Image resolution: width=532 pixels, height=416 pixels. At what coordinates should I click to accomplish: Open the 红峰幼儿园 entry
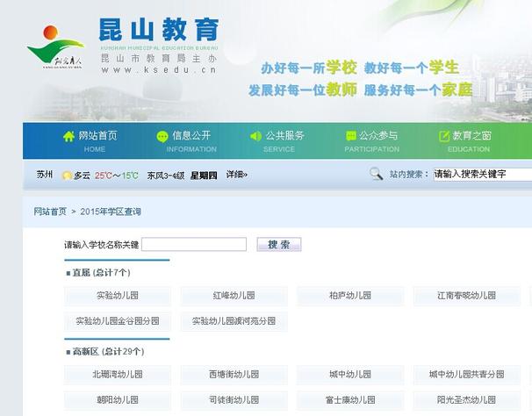click(x=234, y=296)
